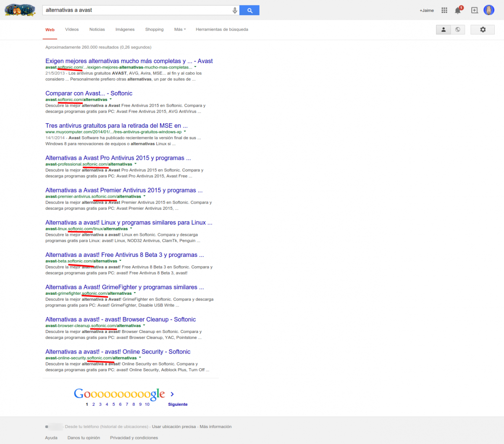Click in the search query field
Viewport: 504px width, 444px height.
click(x=136, y=10)
